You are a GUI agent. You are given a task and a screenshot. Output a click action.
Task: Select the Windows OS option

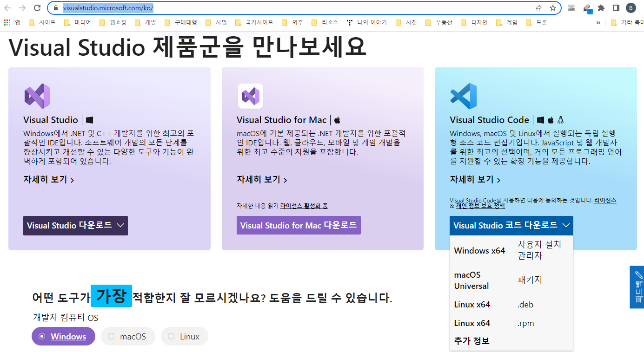pyautogui.click(x=63, y=337)
